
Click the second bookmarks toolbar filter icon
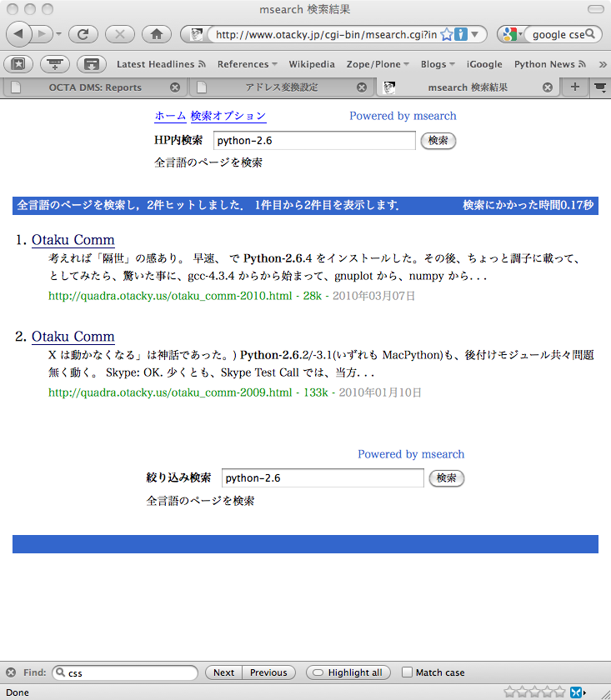tap(55, 64)
